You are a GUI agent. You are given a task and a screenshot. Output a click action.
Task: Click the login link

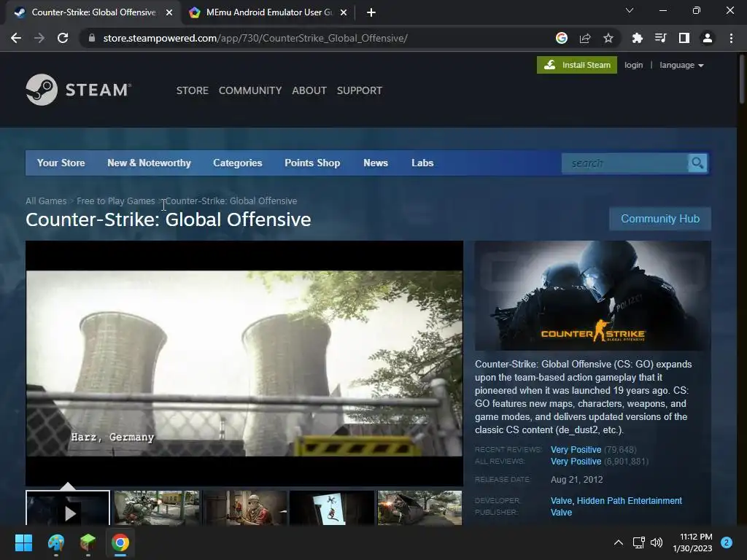point(634,65)
